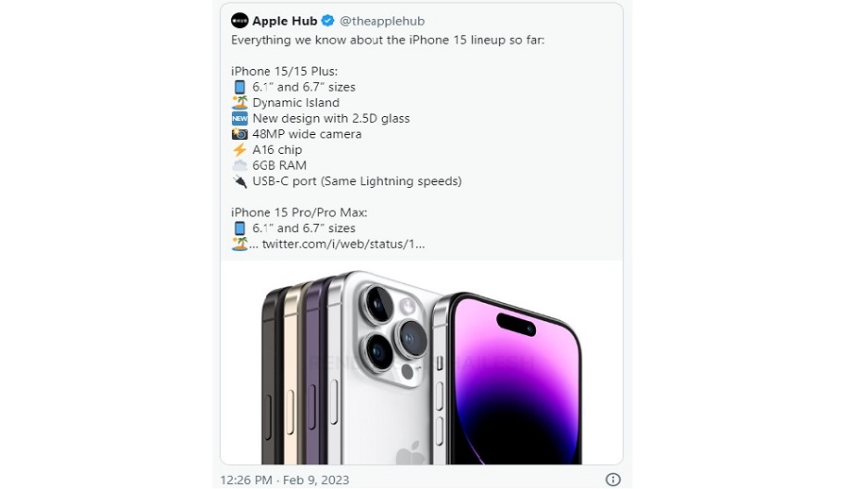868x489 pixels.
Task: Click the cloud emoji beside 6GB RAM
Action: [x=240, y=165]
